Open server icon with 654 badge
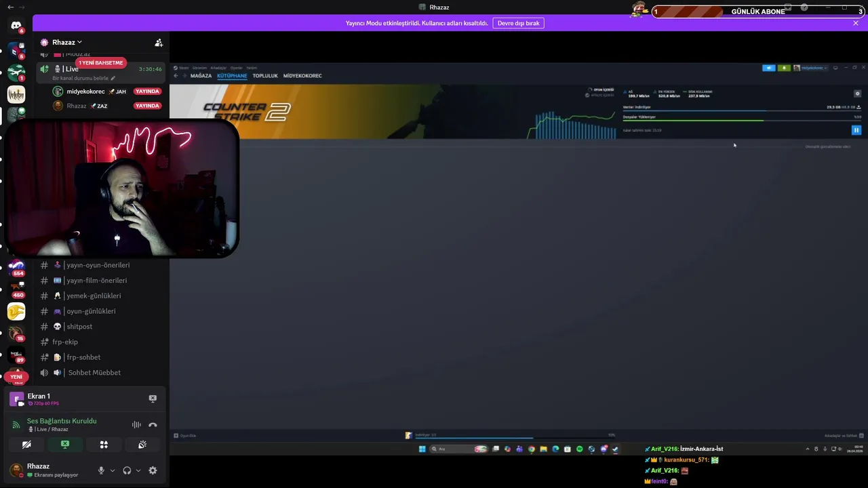868x488 pixels. click(16, 267)
